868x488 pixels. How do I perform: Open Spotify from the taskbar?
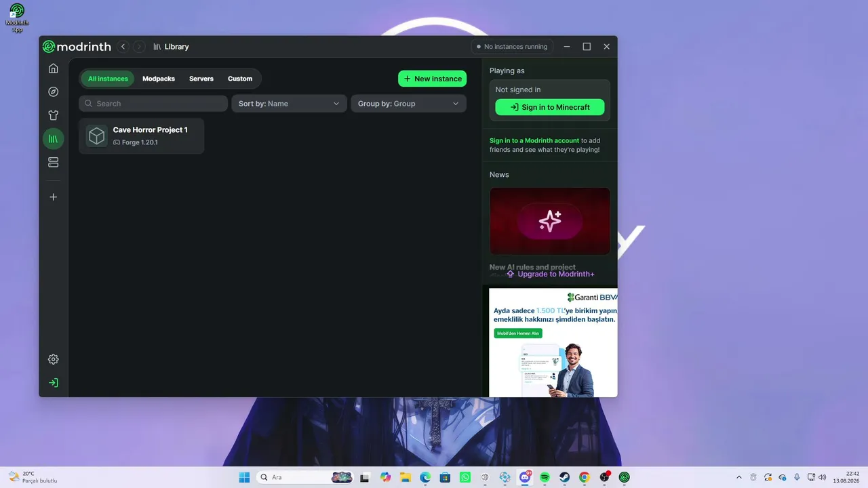point(545,477)
